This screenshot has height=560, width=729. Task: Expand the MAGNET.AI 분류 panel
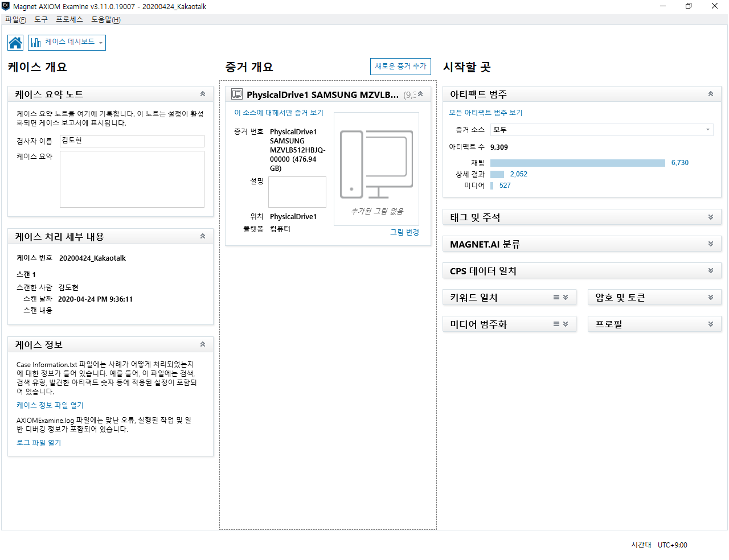click(x=711, y=244)
